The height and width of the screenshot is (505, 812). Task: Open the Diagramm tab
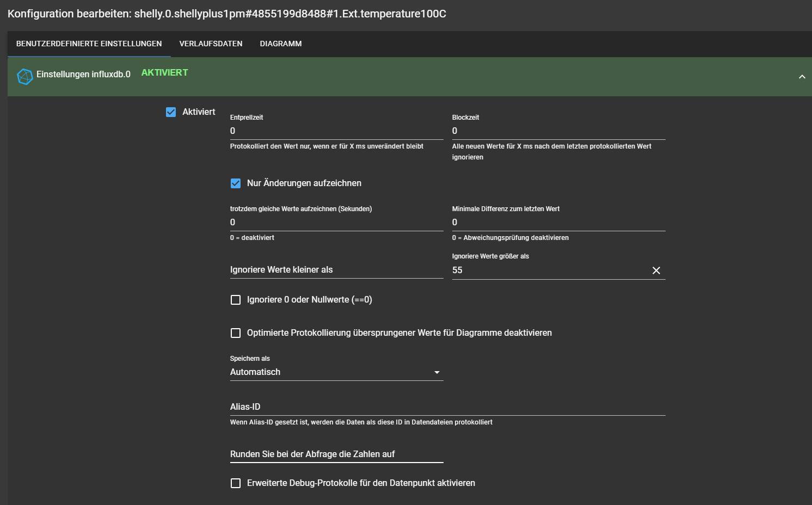pyautogui.click(x=281, y=44)
